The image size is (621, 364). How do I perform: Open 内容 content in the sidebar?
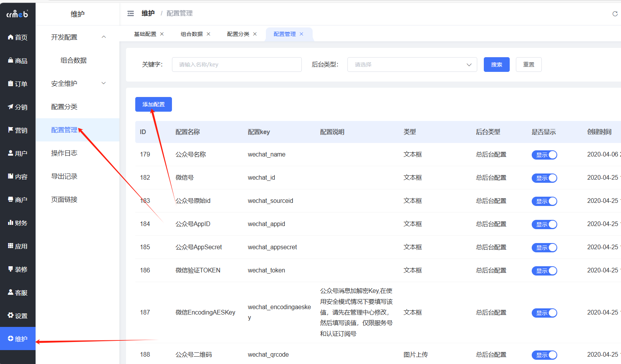point(18,177)
